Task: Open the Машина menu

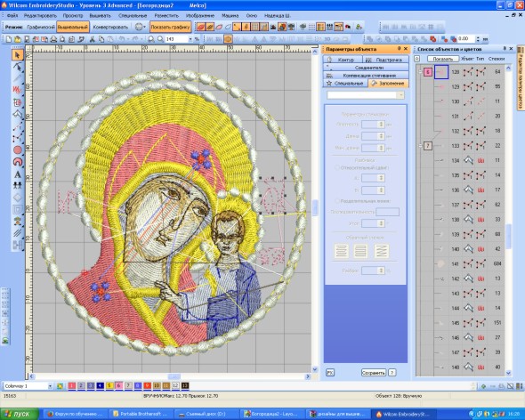Action: 230,15
